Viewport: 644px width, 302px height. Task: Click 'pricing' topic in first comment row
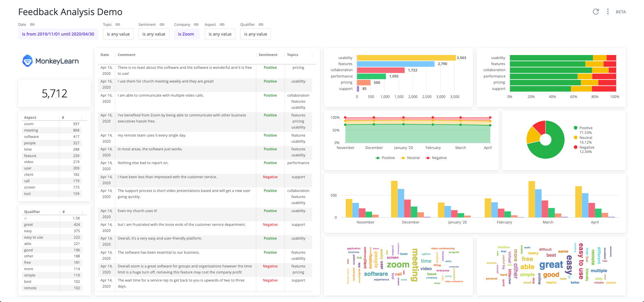(x=298, y=67)
